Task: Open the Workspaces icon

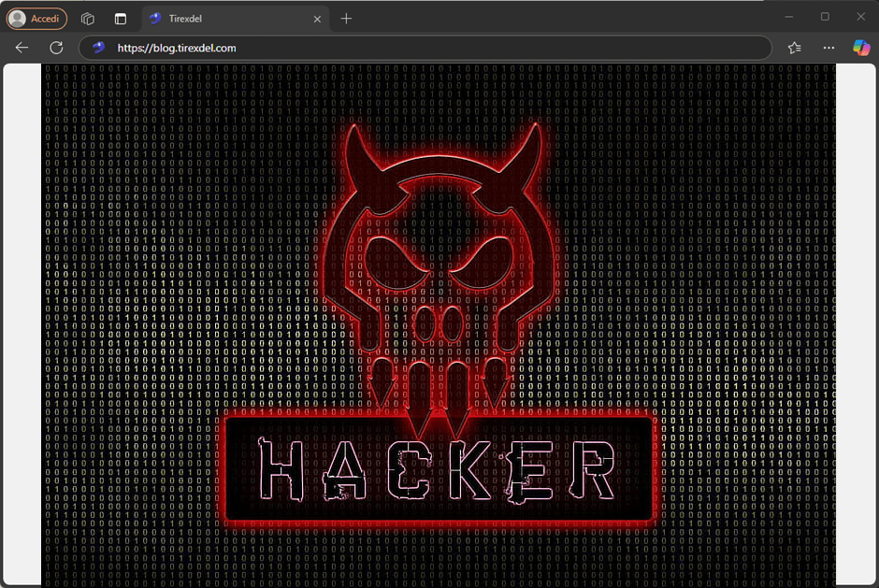Action: [88, 19]
